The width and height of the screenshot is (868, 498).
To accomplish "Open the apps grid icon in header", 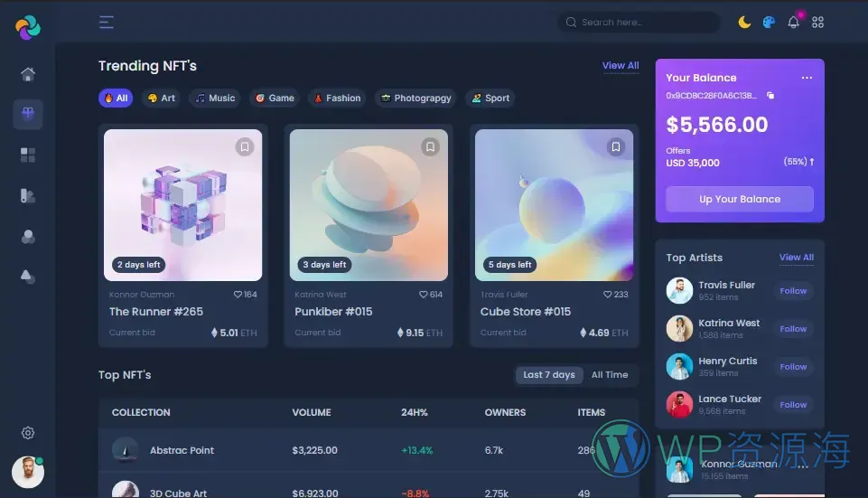I will coord(817,23).
